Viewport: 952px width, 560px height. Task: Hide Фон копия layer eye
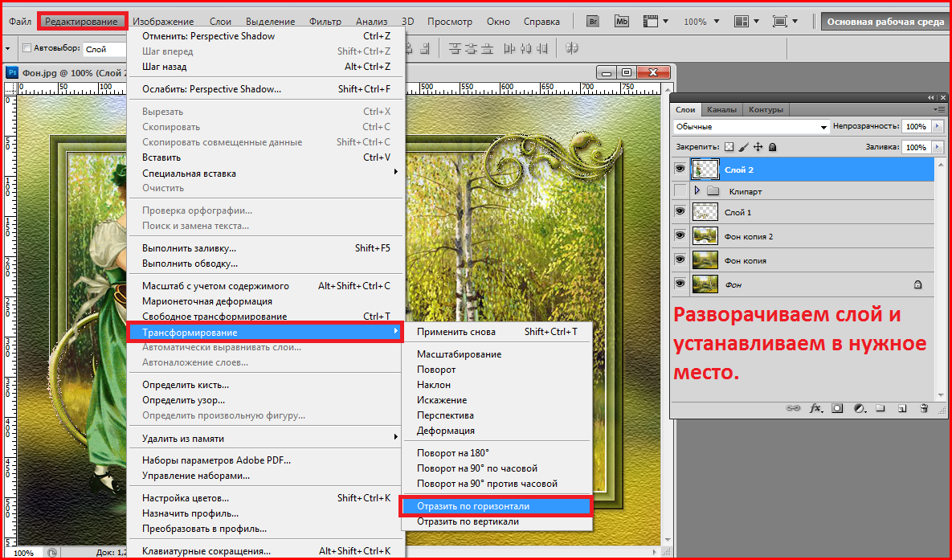(x=680, y=260)
